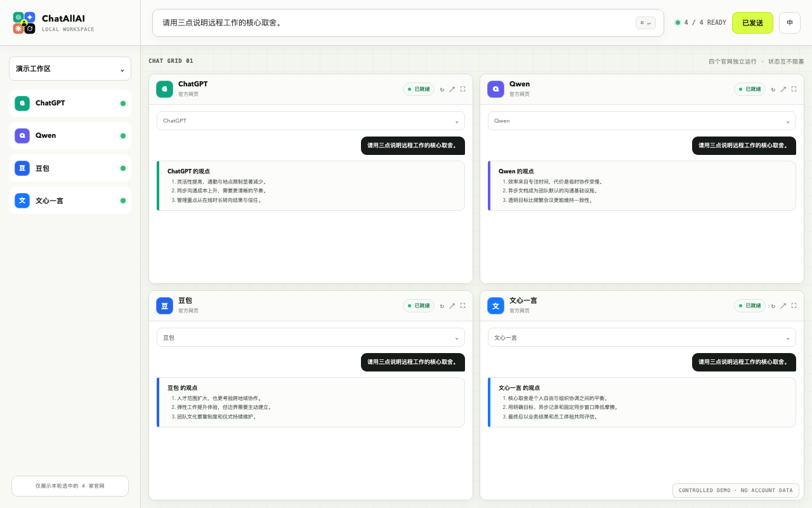
Task: Pop out the 豆包 panel externally
Action: tap(452, 306)
